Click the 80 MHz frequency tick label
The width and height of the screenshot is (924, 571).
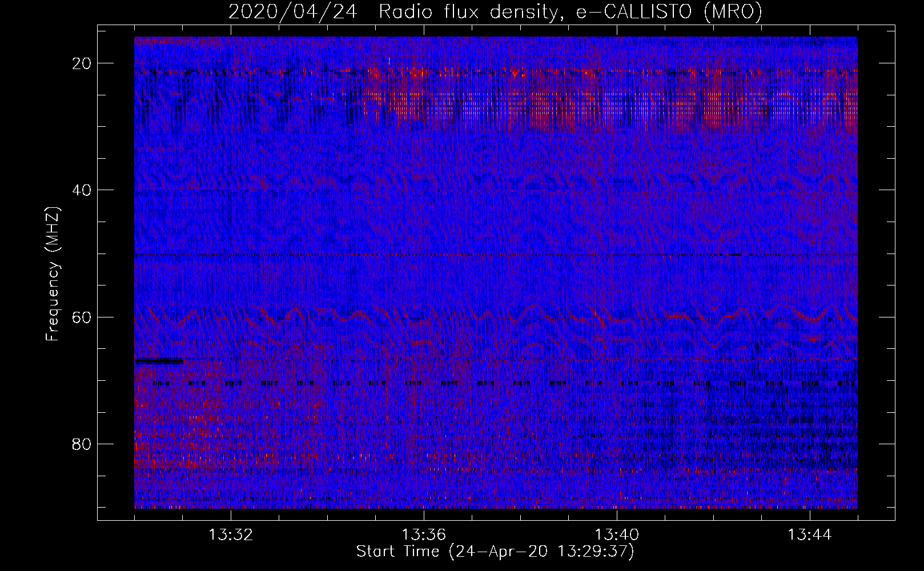(x=82, y=444)
